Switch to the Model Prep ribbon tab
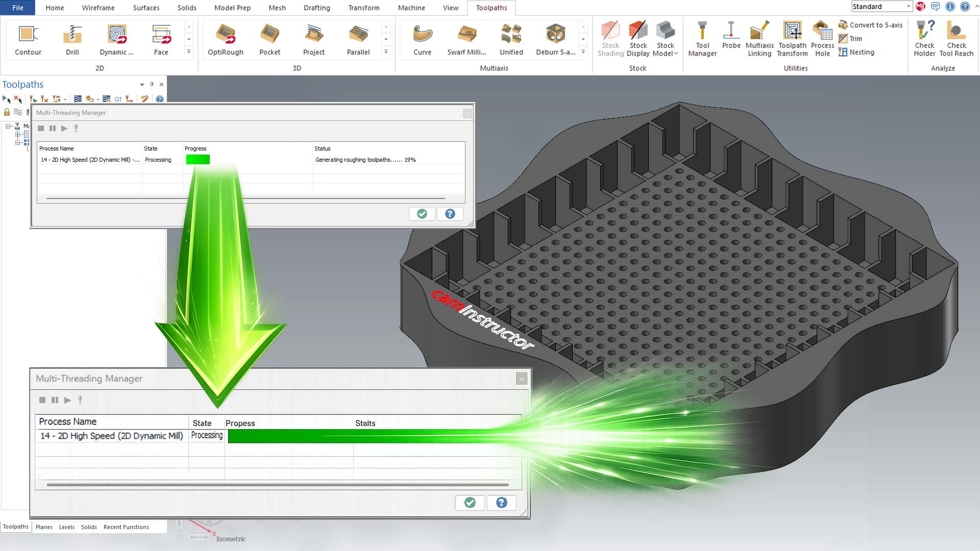Screen dimensions: 980x551 232,8
